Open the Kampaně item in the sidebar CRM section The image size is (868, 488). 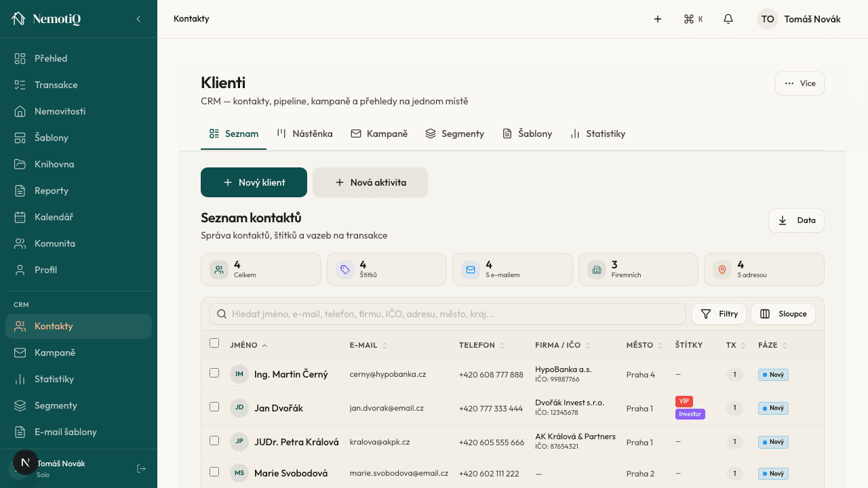tap(79, 352)
